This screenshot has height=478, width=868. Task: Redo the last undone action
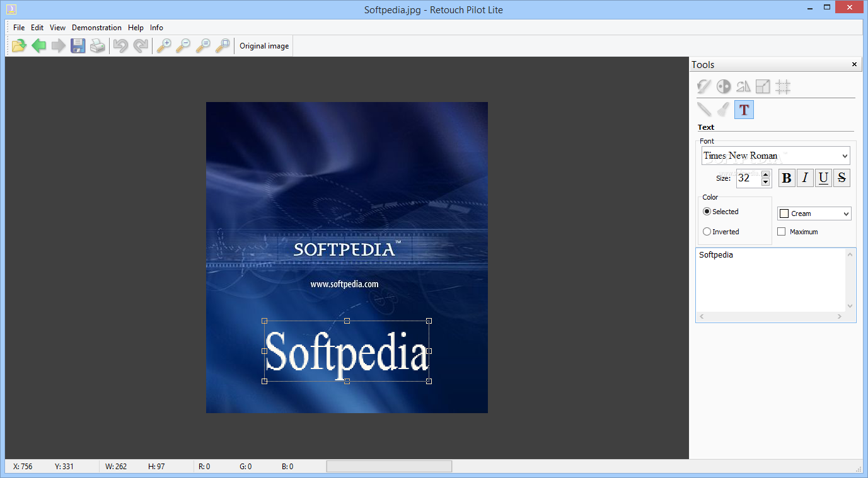(x=140, y=45)
